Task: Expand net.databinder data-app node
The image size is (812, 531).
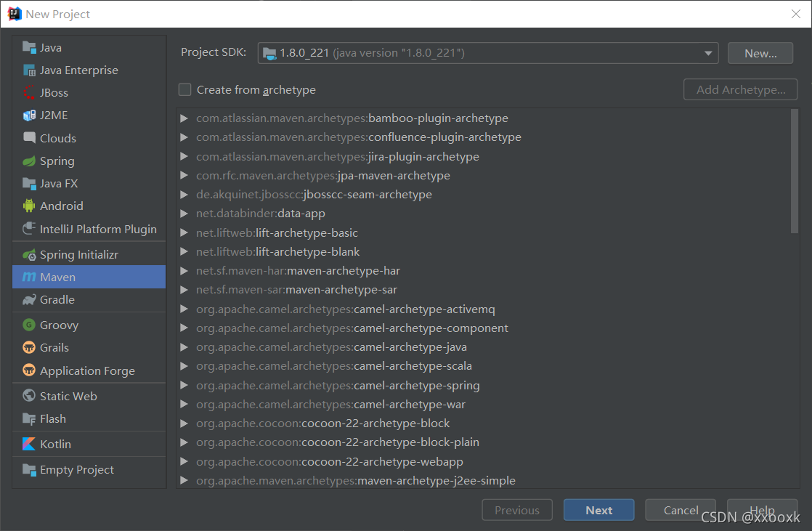Action: click(x=184, y=214)
